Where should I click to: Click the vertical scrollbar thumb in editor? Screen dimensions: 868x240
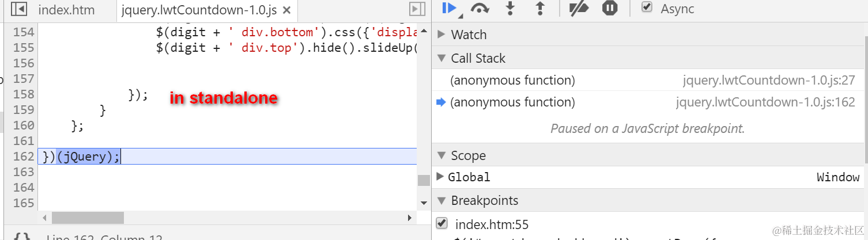pos(424,180)
